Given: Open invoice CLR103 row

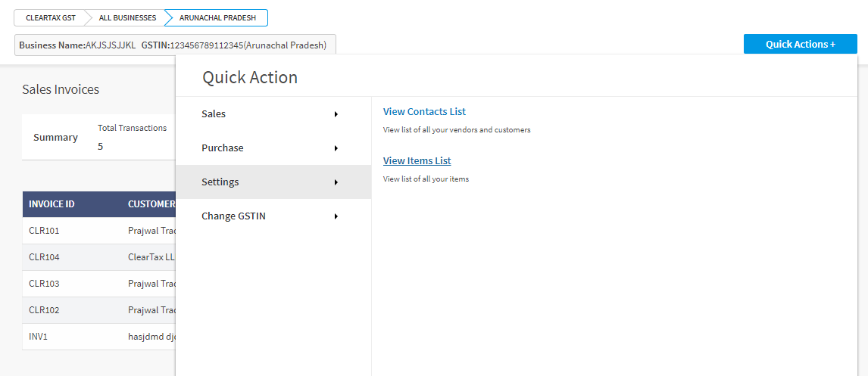Looking at the screenshot, I should 99,284.
